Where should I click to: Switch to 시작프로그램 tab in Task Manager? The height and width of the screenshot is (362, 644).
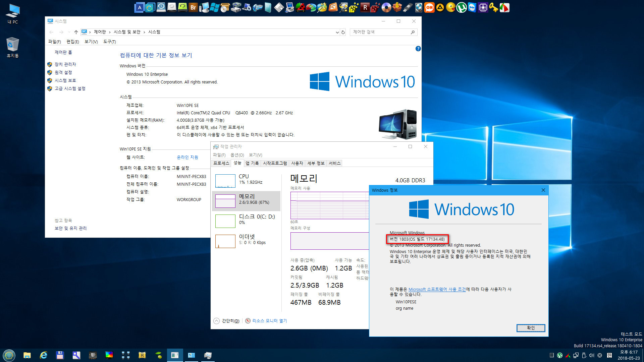[275, 163]
